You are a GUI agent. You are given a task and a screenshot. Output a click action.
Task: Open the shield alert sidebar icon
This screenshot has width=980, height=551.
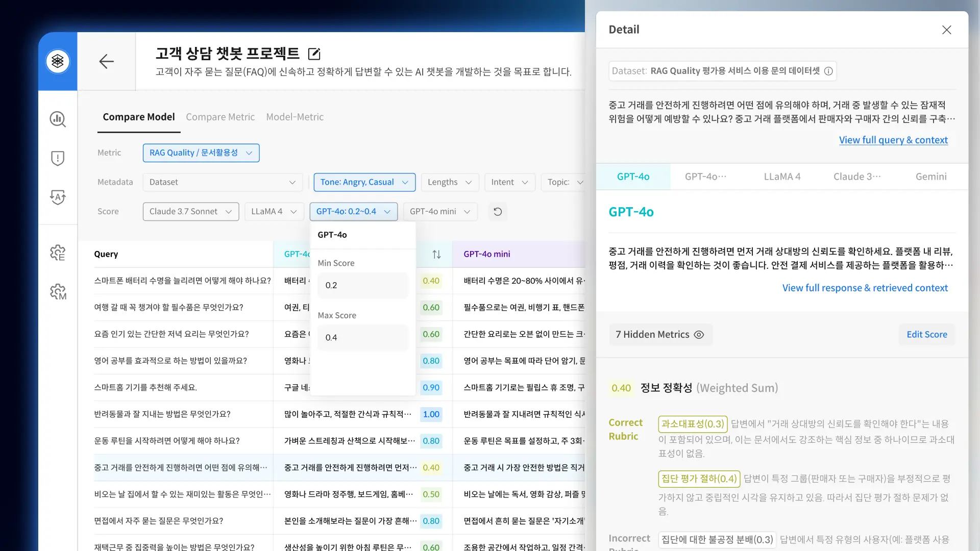[58, 158]
